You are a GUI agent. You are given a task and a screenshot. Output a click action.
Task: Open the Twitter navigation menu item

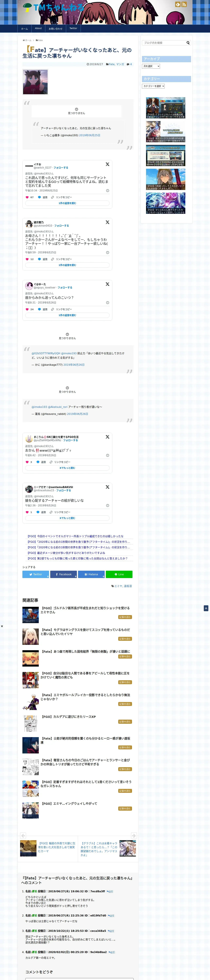point(73,29)
